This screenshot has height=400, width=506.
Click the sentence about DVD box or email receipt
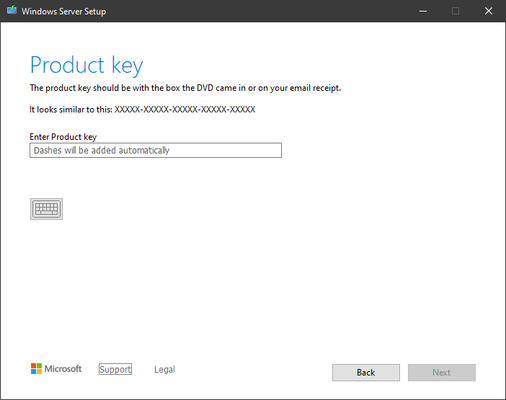(x=185, y=88)
